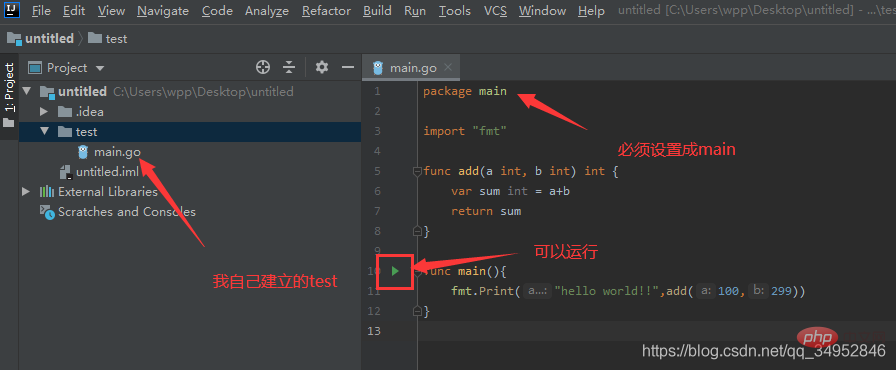This screenshot has width=896, height=370.
Task: Open the Navigate menu
Action: click(x=163, y=10)
